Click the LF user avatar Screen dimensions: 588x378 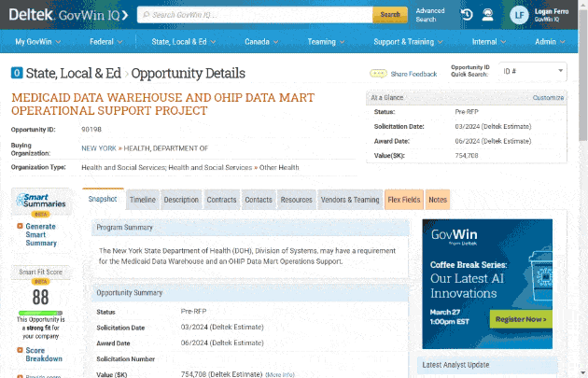pyautogui.click(x=520, y=15)
